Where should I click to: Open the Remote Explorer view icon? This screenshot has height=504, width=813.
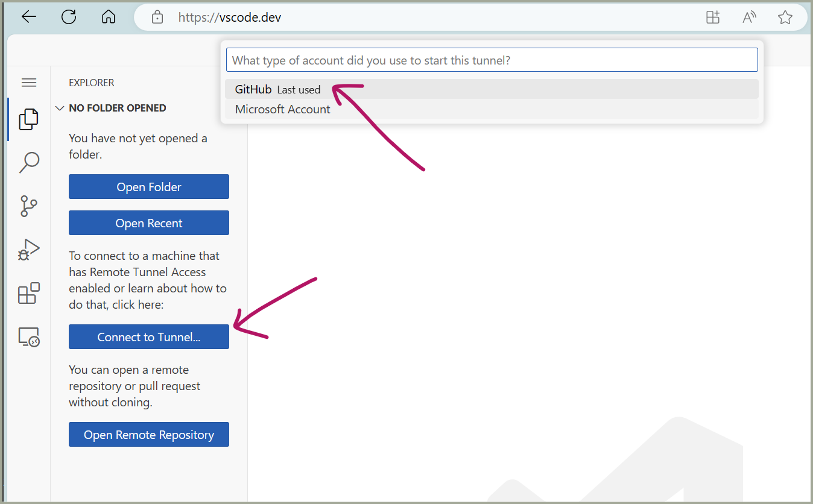click(x=29, y=337)
